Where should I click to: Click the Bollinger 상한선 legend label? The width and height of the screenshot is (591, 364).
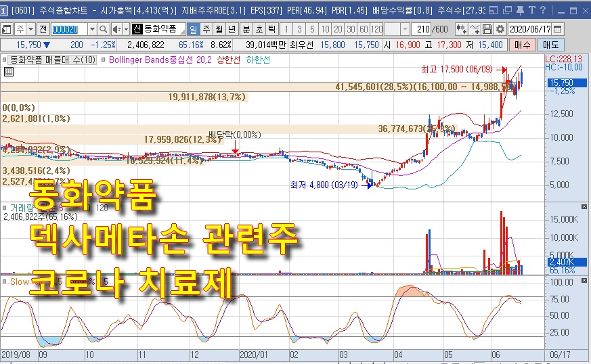pos(229,60)
